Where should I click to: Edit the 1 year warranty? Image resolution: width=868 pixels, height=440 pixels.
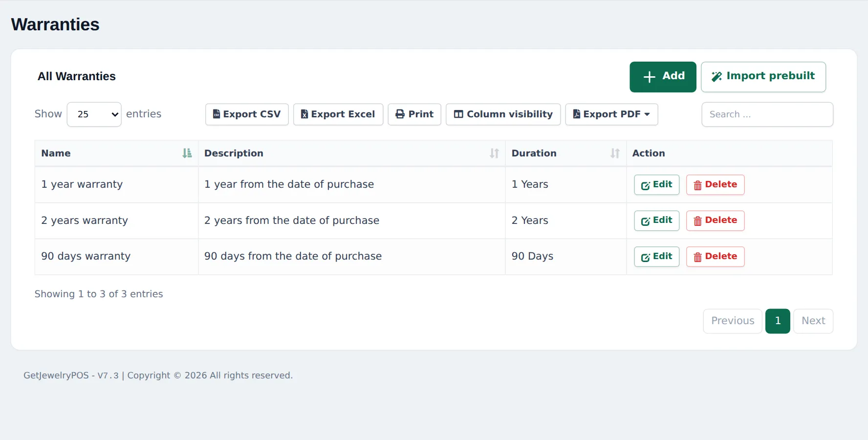coord(657,185)
